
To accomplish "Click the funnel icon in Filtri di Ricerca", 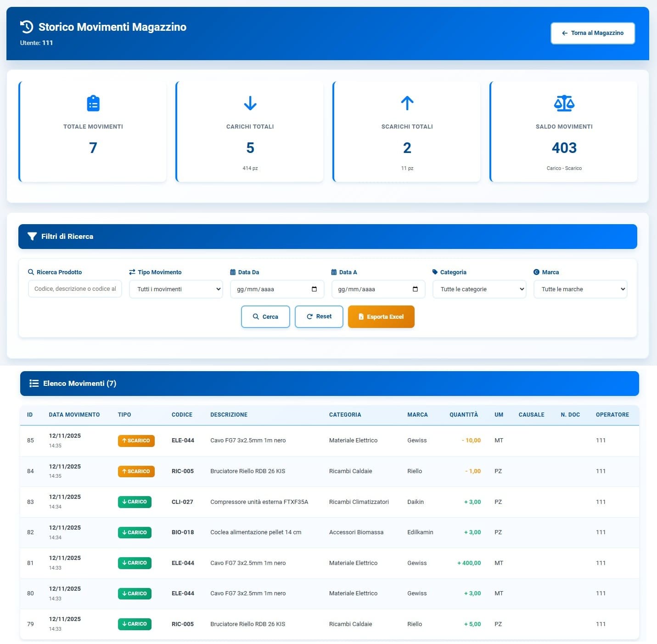I will pos(32,237).
